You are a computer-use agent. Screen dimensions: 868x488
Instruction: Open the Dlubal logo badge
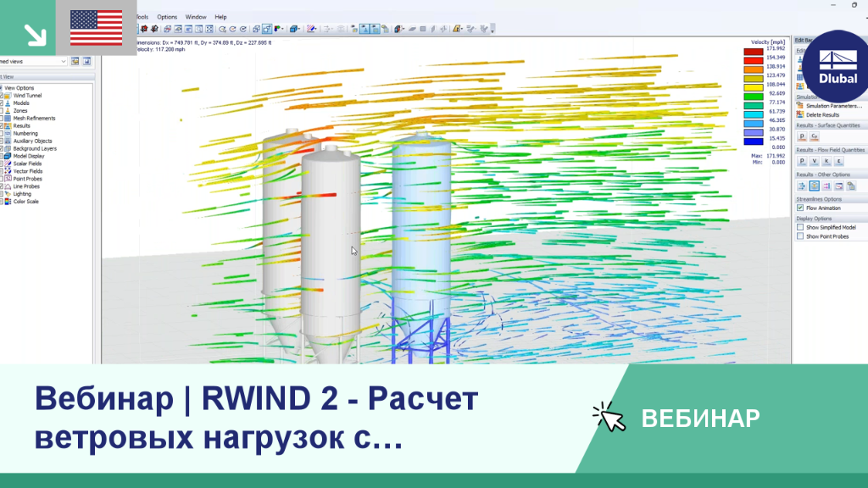tap(837, 67)
